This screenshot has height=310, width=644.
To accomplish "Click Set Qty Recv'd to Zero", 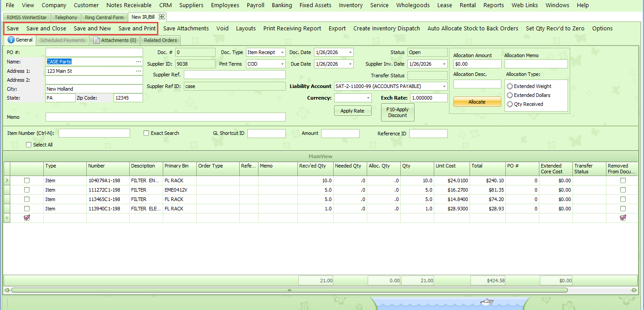I will (555, 28).
